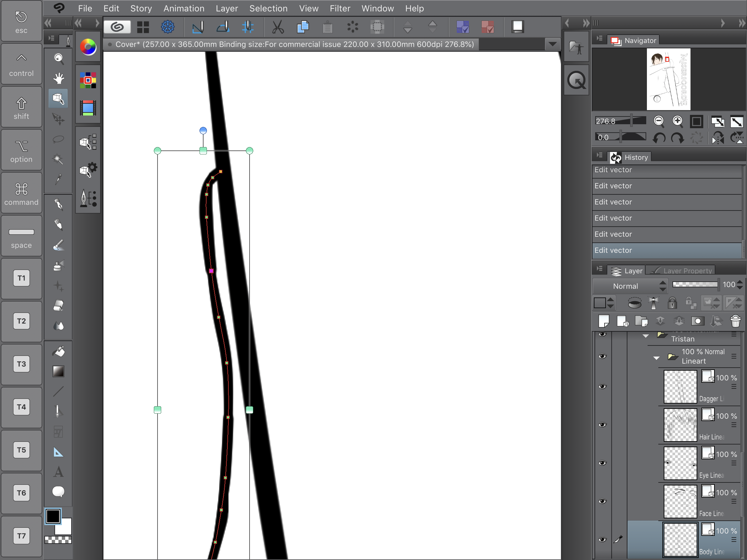The height and width of the screenshot is (560, 747).
Task: Click the Cut scissors icon
Action: point(277,27)
